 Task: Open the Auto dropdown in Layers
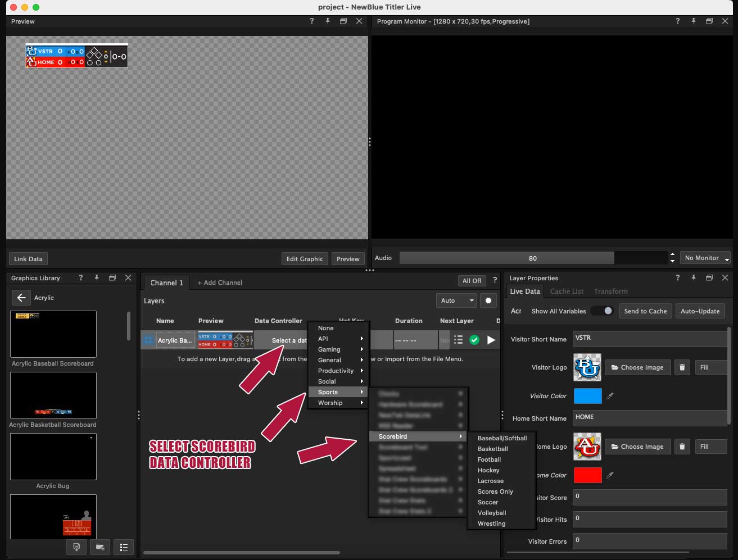tap(456, 301)
